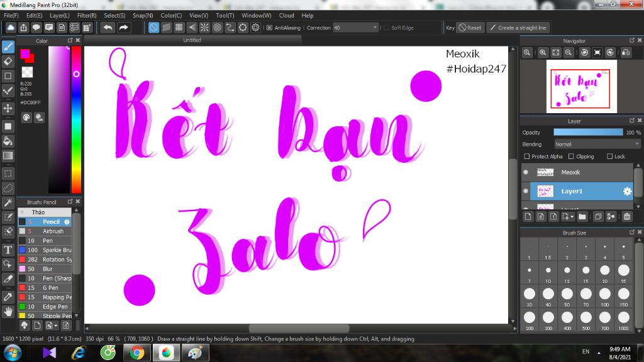Enable radial snap
644x362 pixels.
(204, 28)
